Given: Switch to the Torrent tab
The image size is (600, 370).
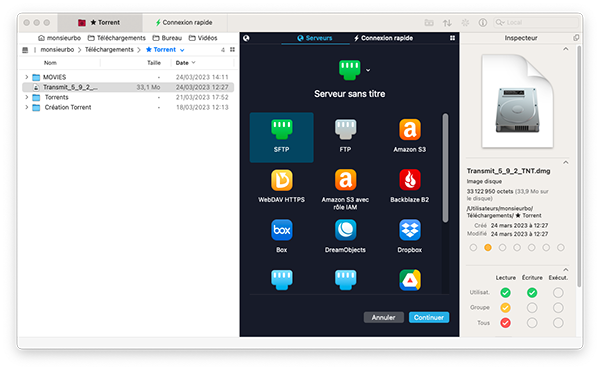Looking at the screenshot, I should point(100,23).
